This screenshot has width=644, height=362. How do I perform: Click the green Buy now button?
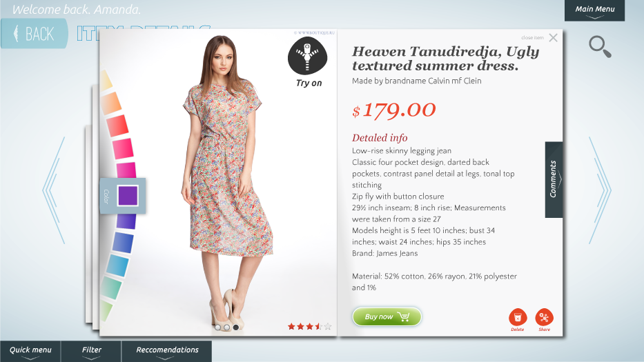pos(387,317)
